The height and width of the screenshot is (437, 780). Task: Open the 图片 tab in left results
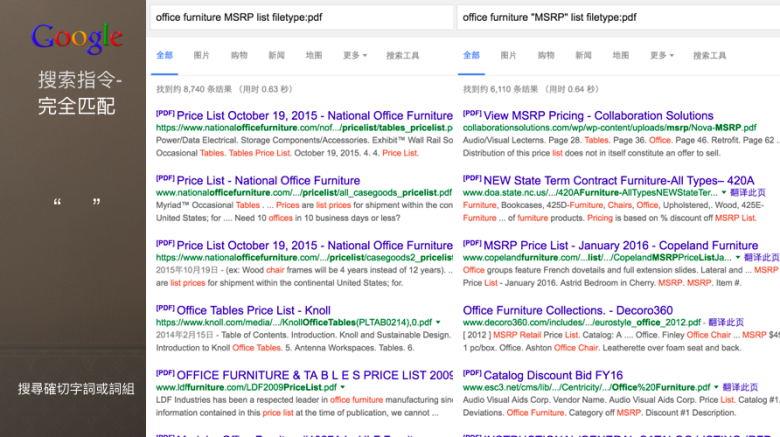point(201,55)
